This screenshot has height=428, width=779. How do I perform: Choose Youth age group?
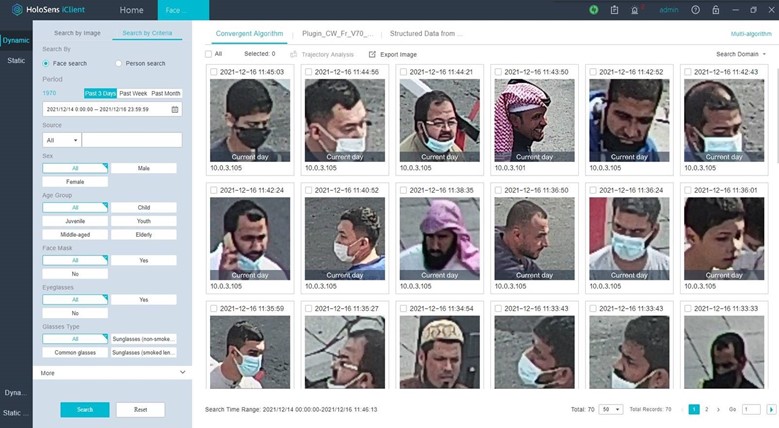pyautogui.click(x=144, y=221)
